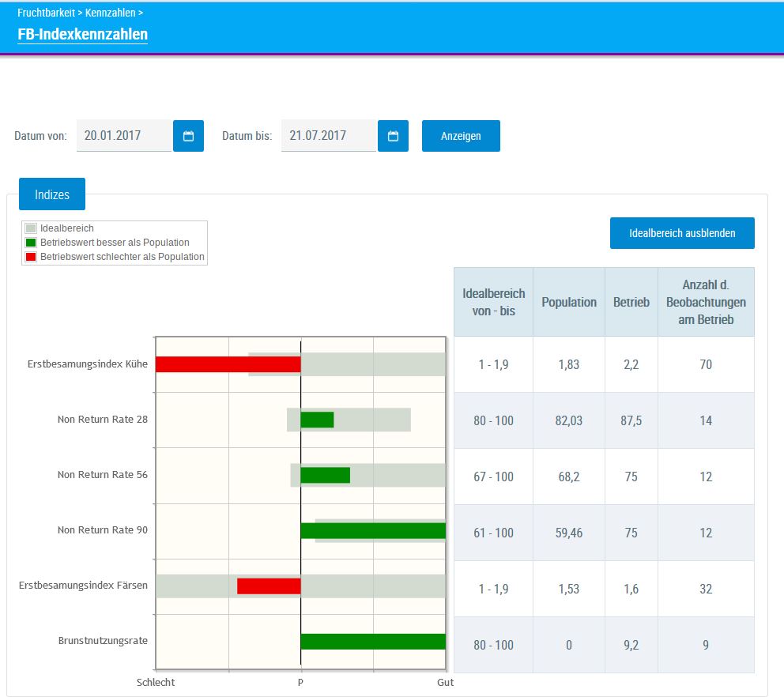Click the FB-Indexkennzahlen page title
Screen dimensions: 784x697
coord(82,35)
